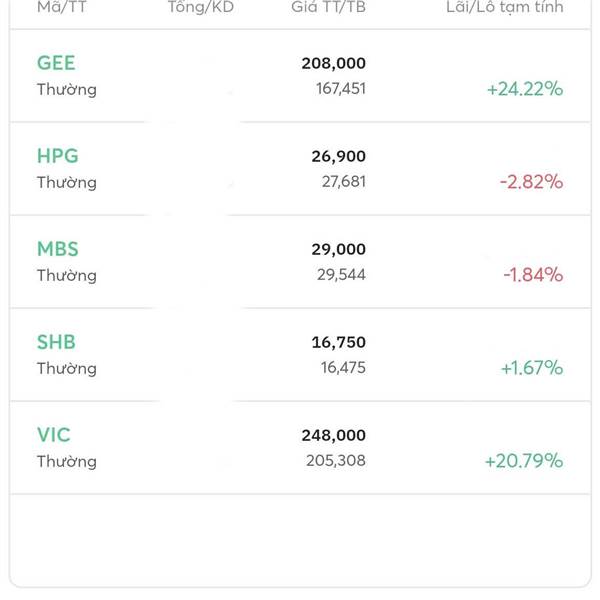This screenshot has width=600, height=600.
Task: Sort by Lãi/Lỗ tạm tính header
Action: coord(504,7)
